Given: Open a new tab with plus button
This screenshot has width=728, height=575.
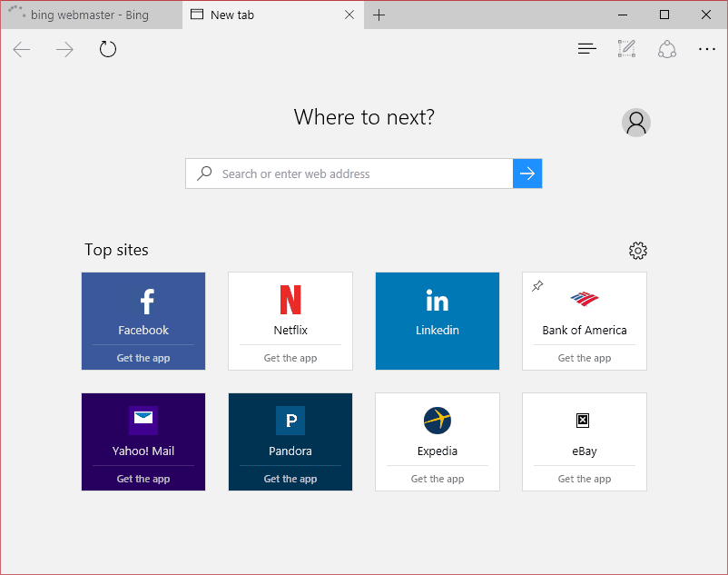Looking at the screenshot, I should coord(379,15).
